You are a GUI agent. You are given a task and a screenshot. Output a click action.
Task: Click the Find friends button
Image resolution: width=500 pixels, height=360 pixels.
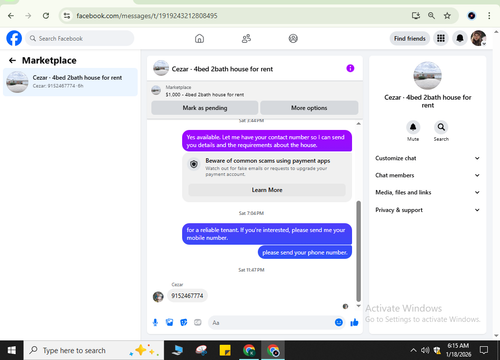410,39
